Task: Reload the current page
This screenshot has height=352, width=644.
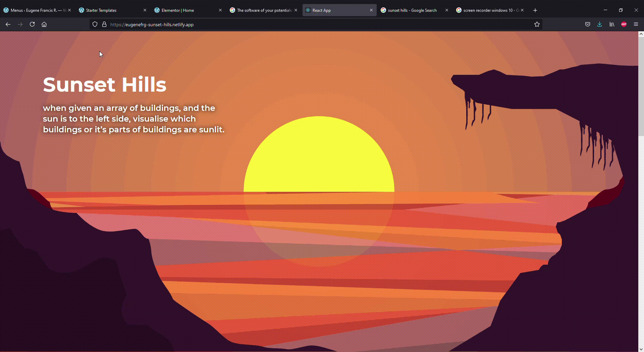Action: pyautogui.click(x=32, y=24)
